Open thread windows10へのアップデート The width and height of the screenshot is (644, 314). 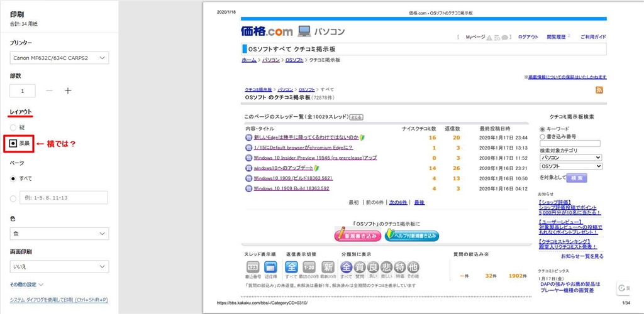[284, 168]
